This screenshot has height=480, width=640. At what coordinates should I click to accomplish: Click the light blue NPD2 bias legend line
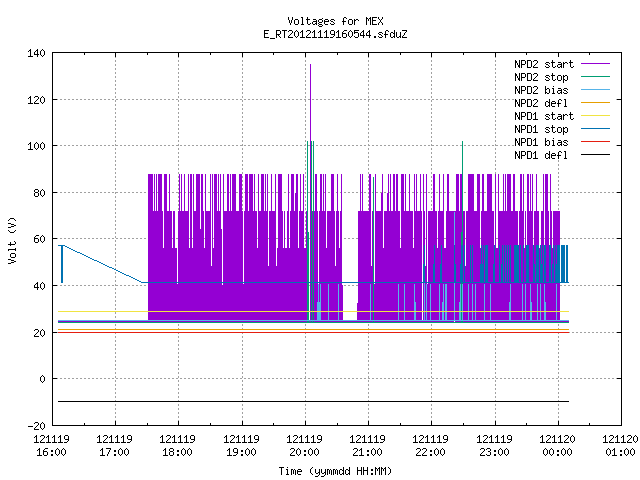pyautogui.click(x=596, y=90)
